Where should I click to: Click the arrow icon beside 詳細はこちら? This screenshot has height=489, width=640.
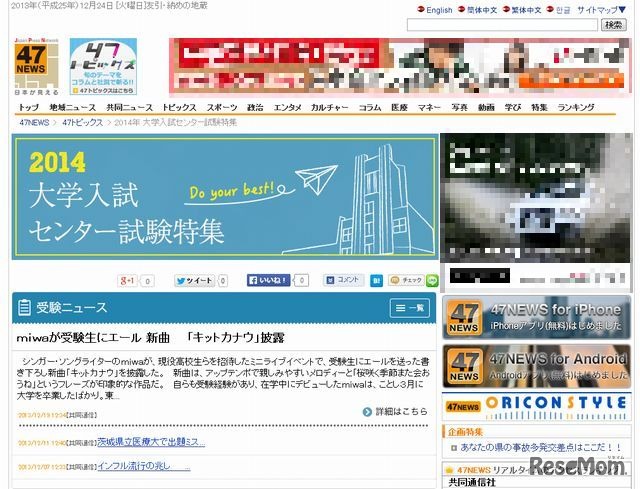[367, 412]
